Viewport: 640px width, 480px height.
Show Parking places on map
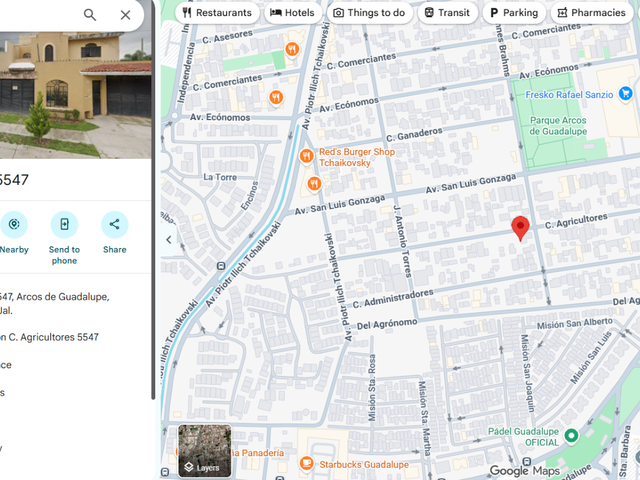(514, 13)
